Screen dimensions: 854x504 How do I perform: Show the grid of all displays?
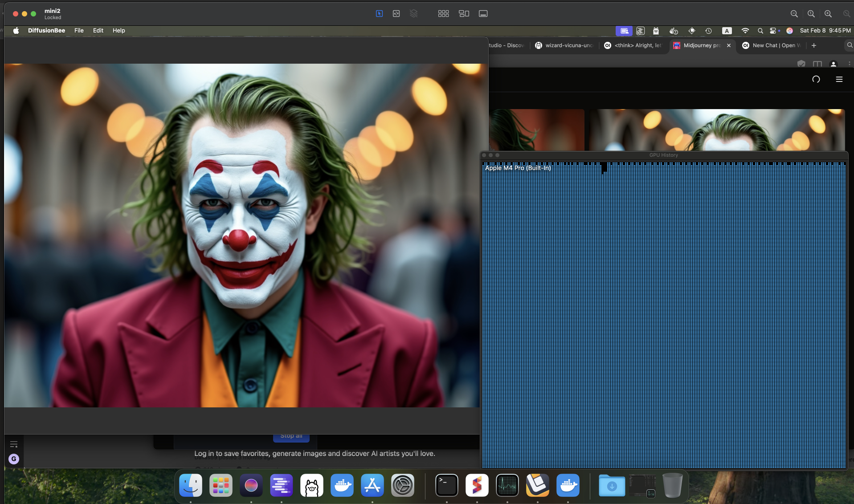443,14
